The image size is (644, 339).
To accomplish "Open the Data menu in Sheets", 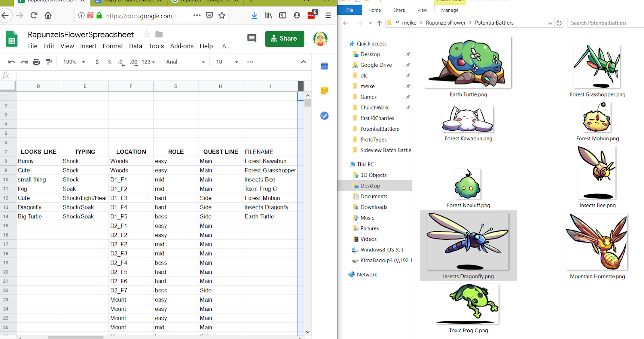I will [136, 46].
